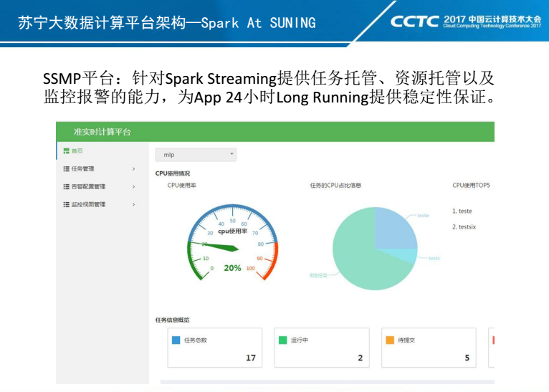This screenshot has height=392, width=549.
Task: Open the 运行中 card showing 2
Action: click(322, 348)
